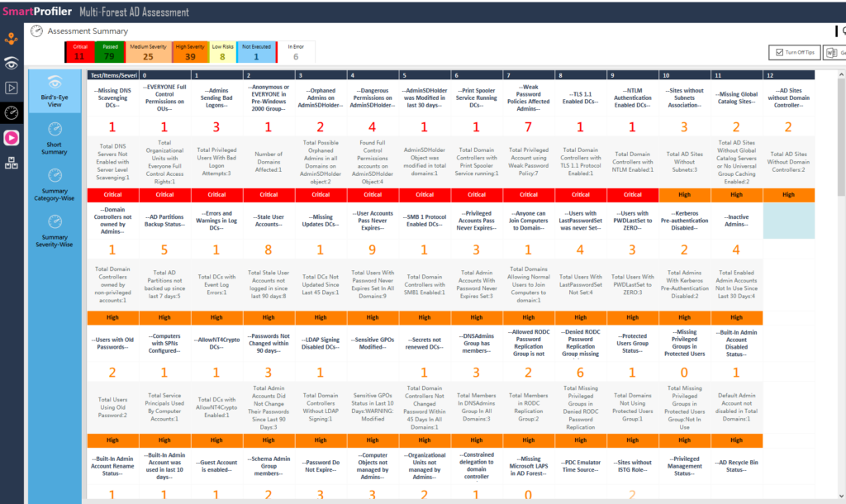Screen dimensions: 846x504
Task: Toggle the Turn Off Tips checkbox
Action: click(779, 51)
